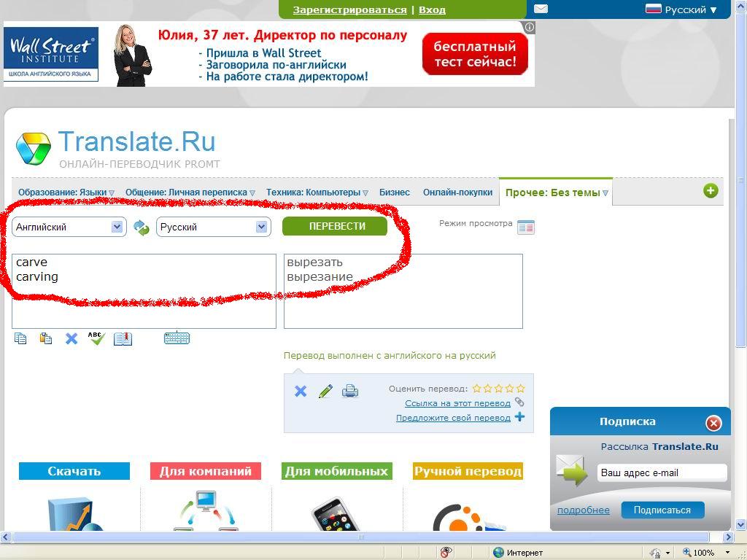Click the printer icon in result panel
Image resolution: width=747 pixels, height=560 pixels.
click(x=350, y=392)
